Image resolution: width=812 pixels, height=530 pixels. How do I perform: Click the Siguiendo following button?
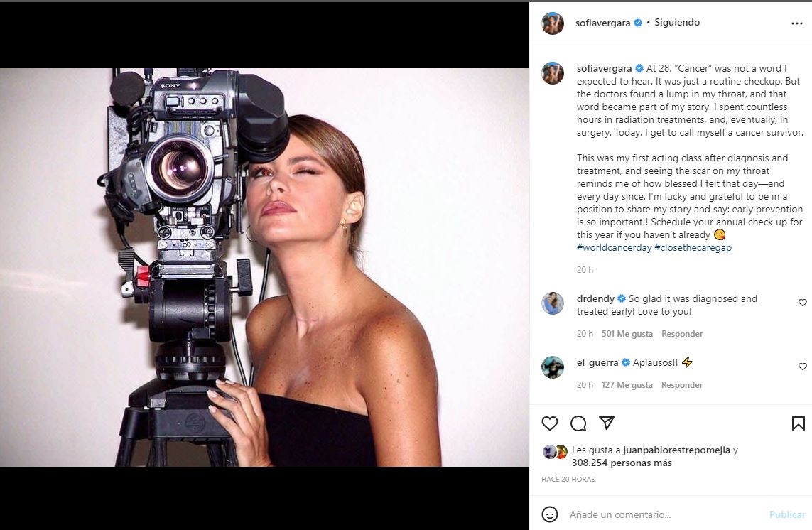point(677,23)
